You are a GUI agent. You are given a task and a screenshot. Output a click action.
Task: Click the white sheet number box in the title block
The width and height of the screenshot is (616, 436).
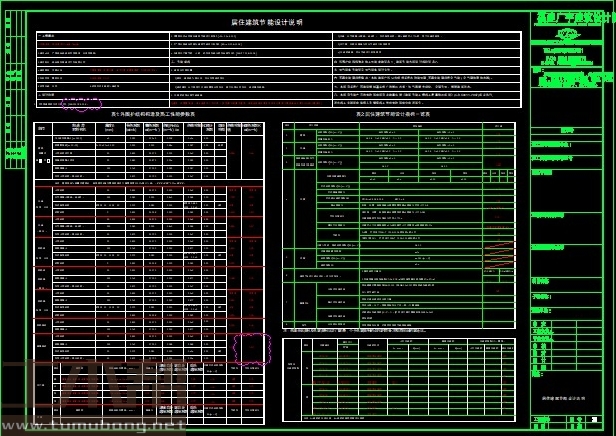595,420
